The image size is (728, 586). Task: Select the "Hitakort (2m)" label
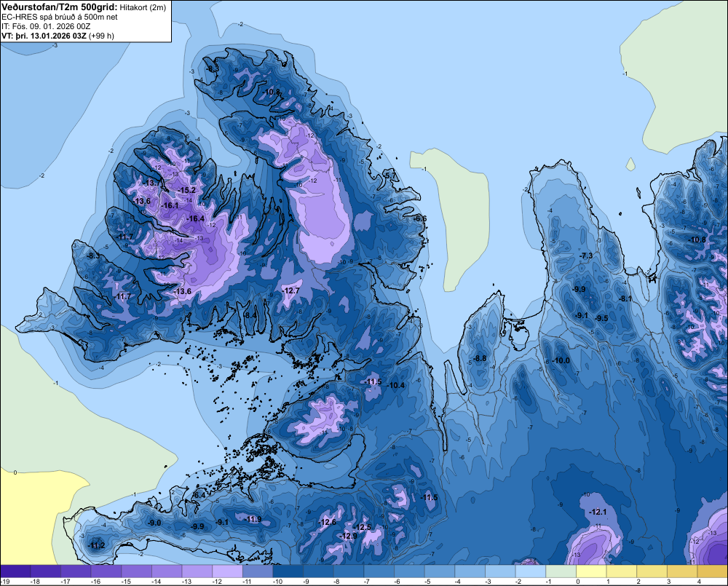[x=143, y=7]
